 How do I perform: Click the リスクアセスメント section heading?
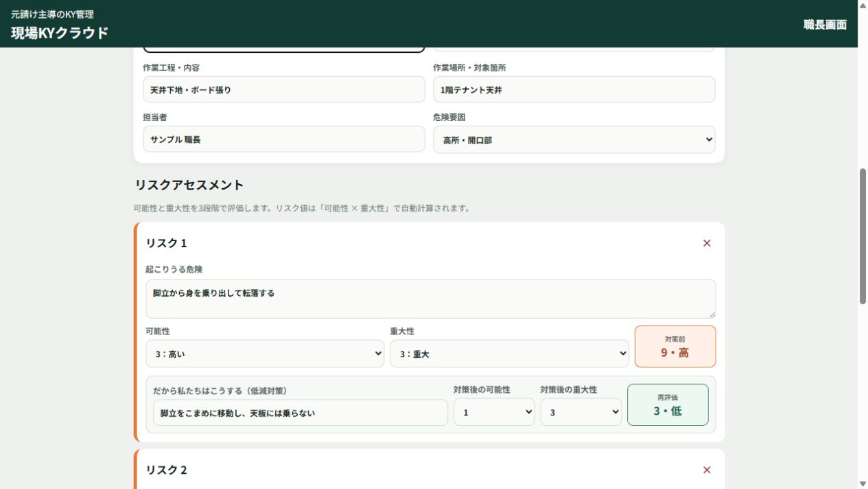pyautogui.click(x=189, y=185)
